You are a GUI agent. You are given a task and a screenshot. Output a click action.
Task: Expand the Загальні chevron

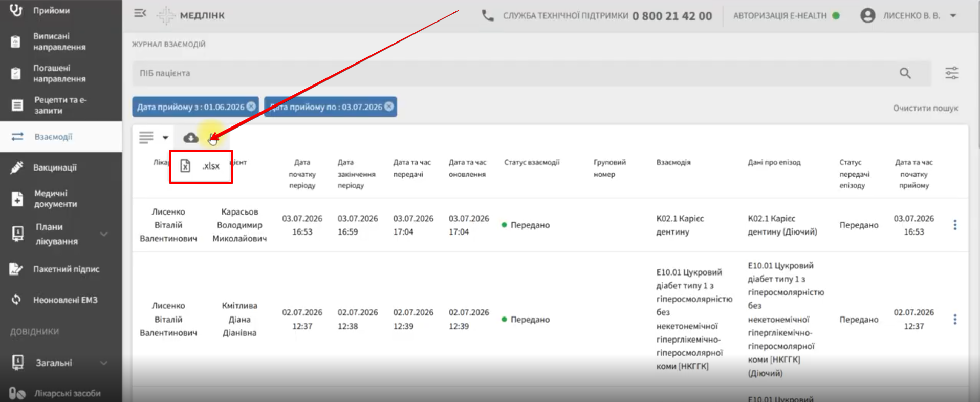pyautogui.click(x=104, y=363)
